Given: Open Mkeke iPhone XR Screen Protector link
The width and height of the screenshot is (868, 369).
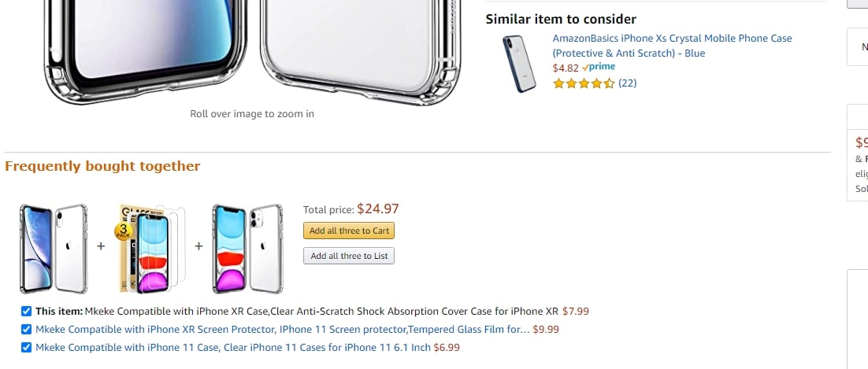Looking at the screenshot, I should (x=282, y=329).
